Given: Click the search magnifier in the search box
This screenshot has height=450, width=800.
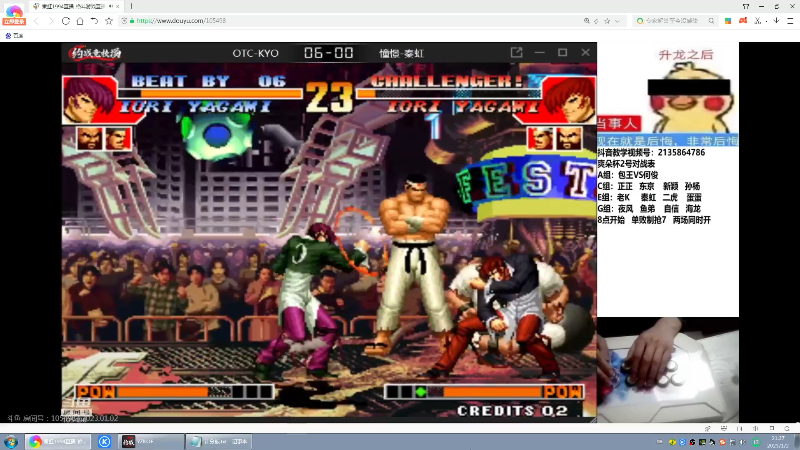Looking at the screenshot, I should point(711,21).
